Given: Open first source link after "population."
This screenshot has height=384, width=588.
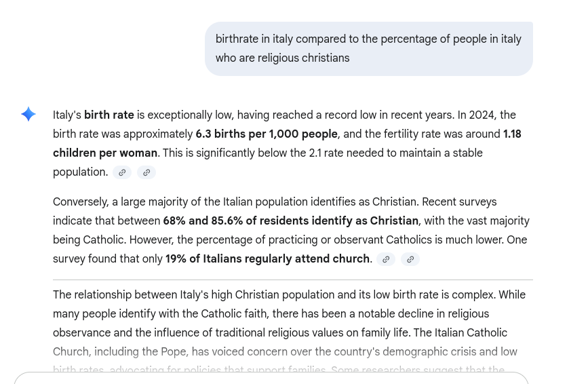Looking at the screenshot, I should [x=122, y=172].
